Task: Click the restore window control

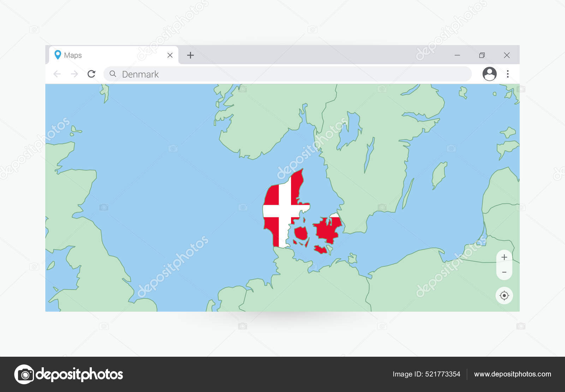Action: (483, 55)
